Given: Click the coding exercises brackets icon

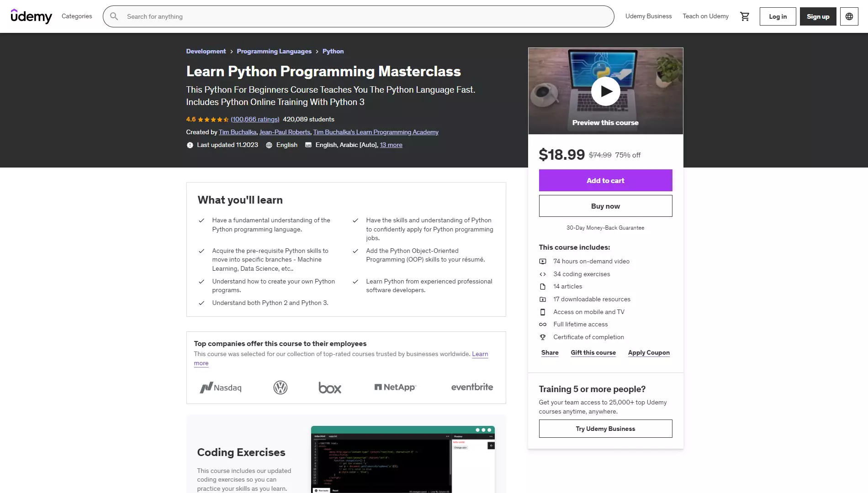Looking at the screenshot, I should [543, 274].
